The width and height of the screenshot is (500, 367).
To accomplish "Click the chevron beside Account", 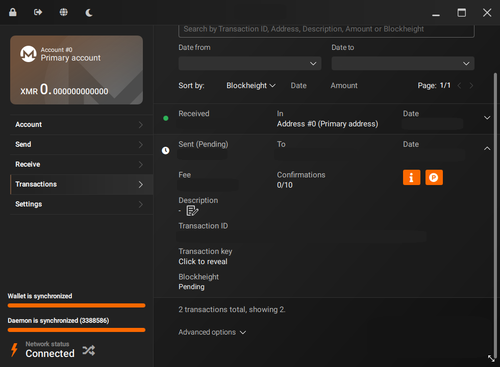I will pyautogui.click(x=141, y=125).
